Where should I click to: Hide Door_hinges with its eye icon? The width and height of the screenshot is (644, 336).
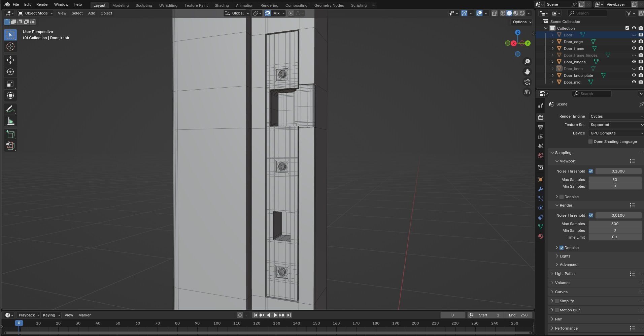click(634, 62)
